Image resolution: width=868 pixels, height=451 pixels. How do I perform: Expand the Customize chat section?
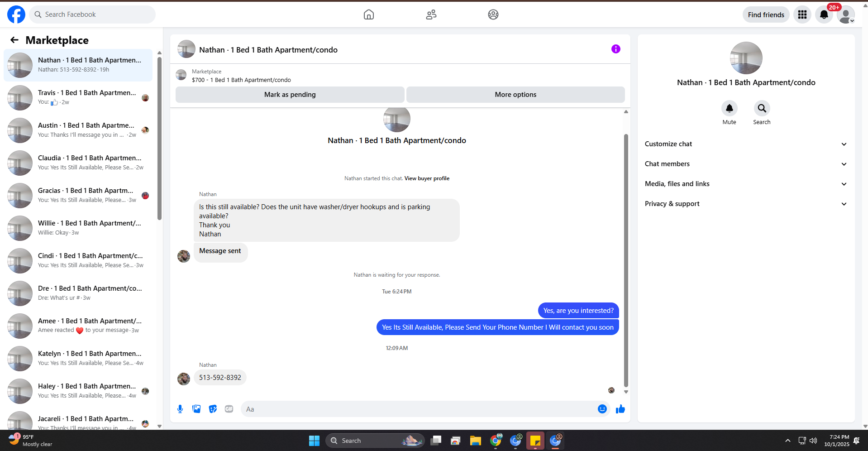746,144
